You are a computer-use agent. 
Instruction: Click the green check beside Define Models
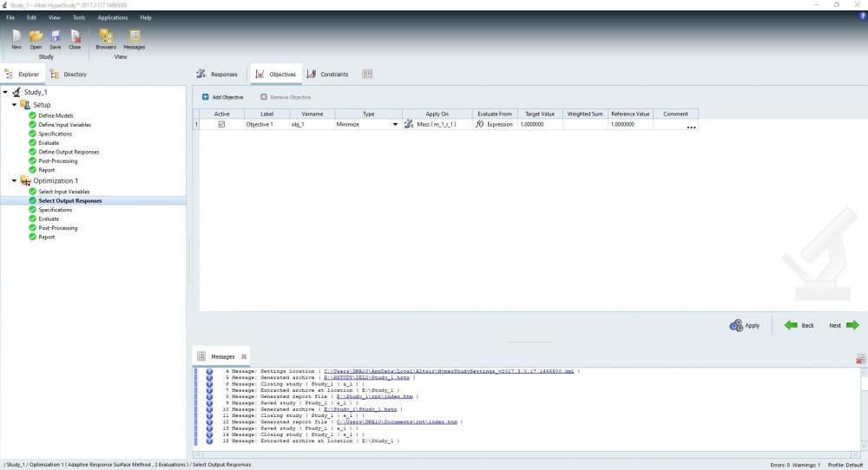point(33,115)
